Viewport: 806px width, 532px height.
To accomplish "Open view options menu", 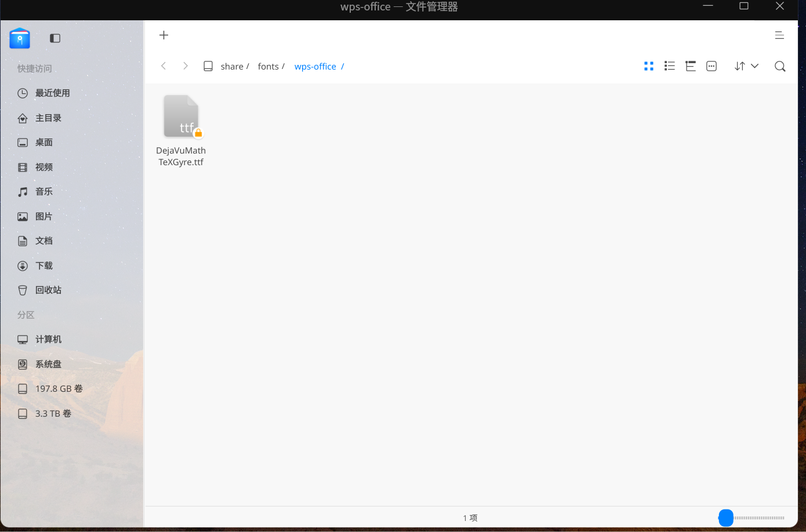I will coord(711,66).
